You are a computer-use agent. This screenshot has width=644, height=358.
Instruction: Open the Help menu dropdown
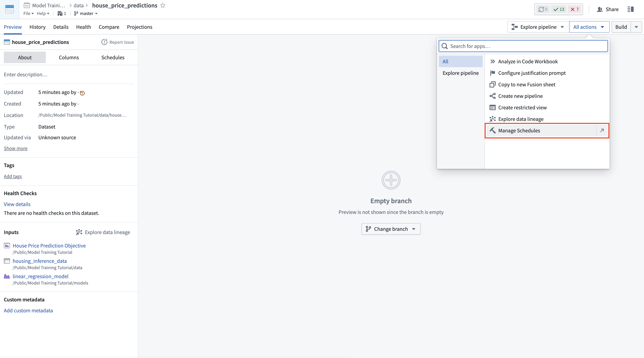[x=43, y=13]
